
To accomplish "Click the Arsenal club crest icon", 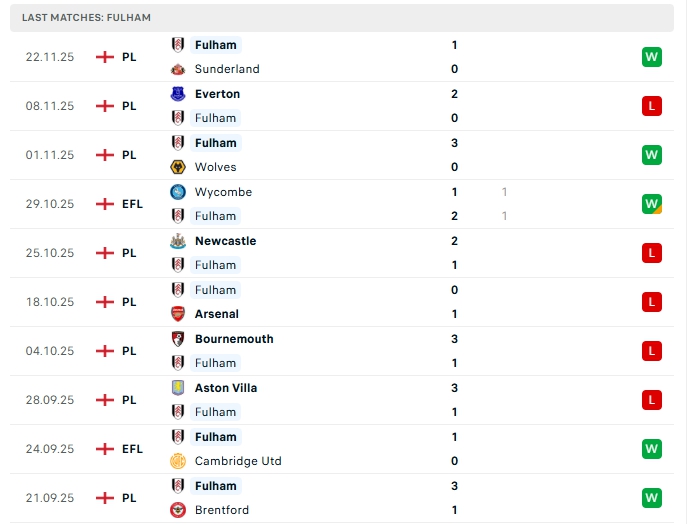I will 178,314.
